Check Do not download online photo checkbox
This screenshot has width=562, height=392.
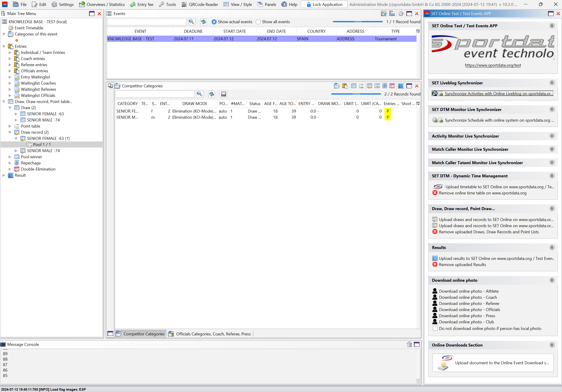(x=435, y=328)
